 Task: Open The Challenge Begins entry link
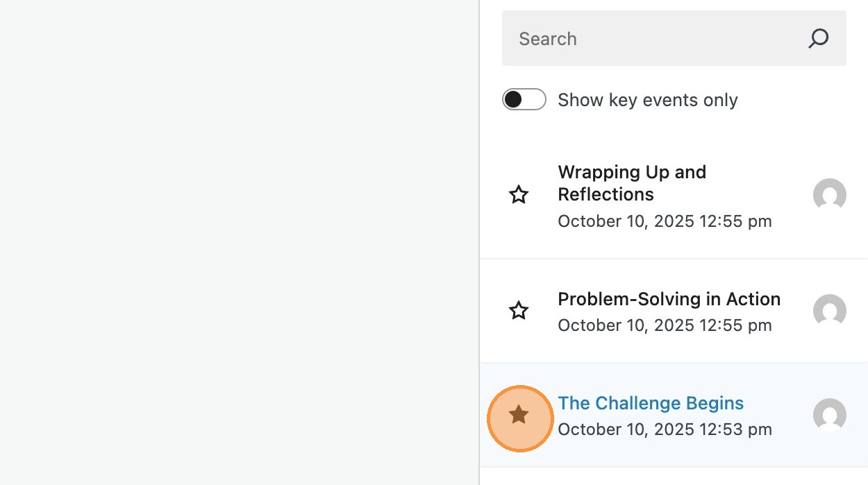[651, 403]
